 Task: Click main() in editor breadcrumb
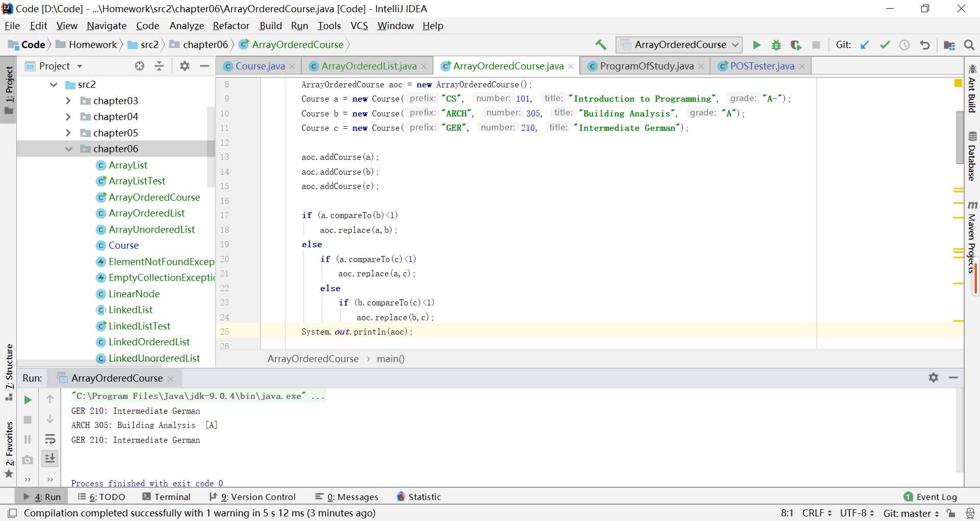tap(390, 359)
